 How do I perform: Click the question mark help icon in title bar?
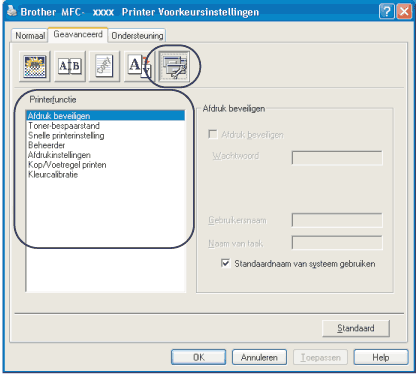(387, 12)
